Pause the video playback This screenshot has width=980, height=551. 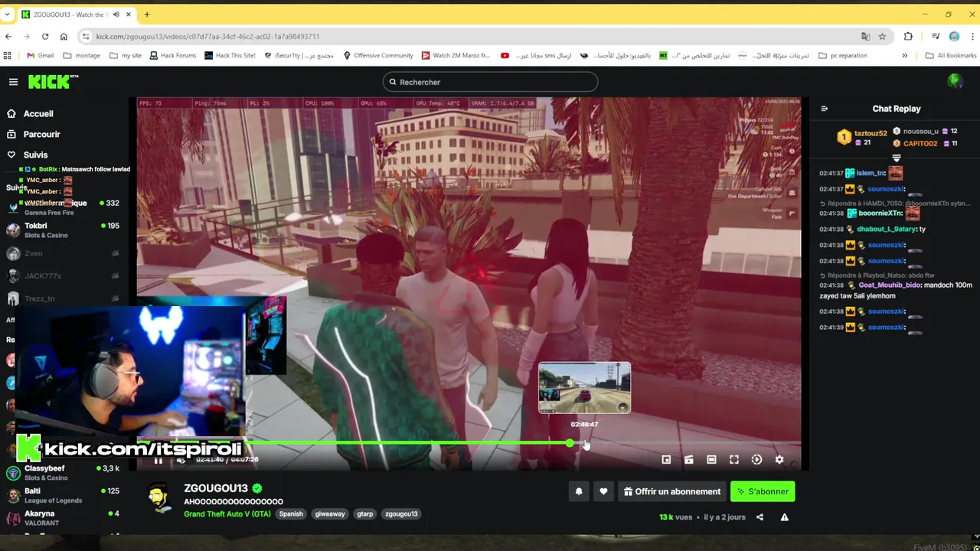pos(158,460)
